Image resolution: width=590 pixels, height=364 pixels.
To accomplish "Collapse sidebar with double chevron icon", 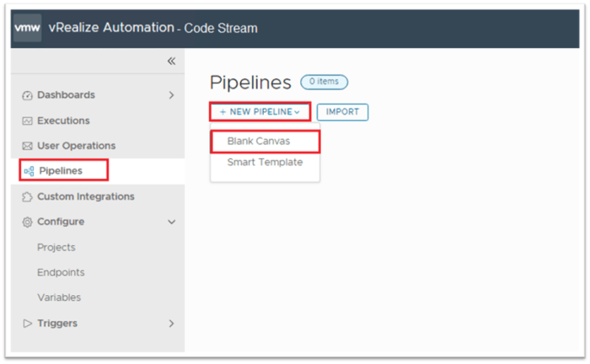I will pos(171,61).
